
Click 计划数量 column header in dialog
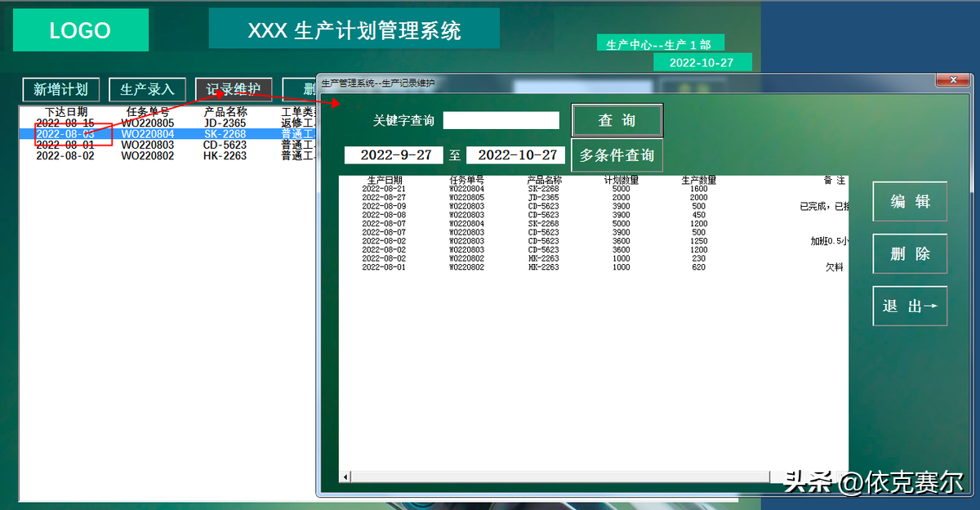point(621,180)
